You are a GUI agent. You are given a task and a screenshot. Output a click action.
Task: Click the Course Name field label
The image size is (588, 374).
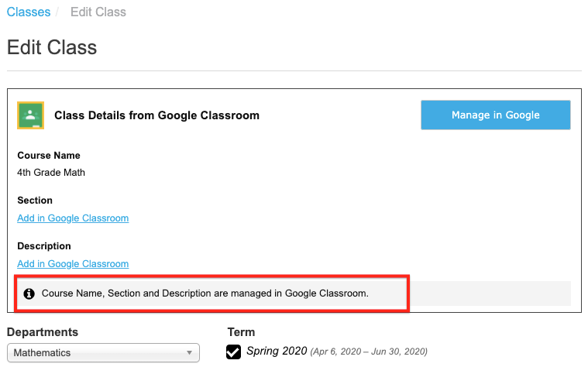click(x=49, y=156)
